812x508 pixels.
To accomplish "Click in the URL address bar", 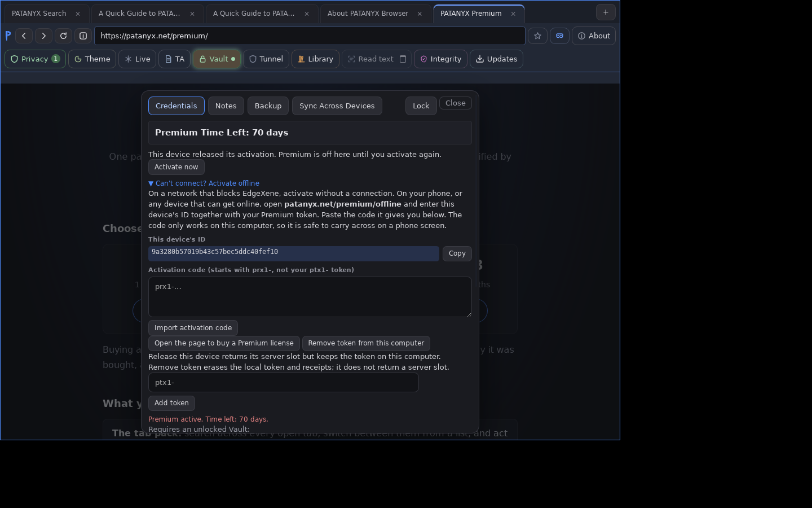I will pos(310,36).
